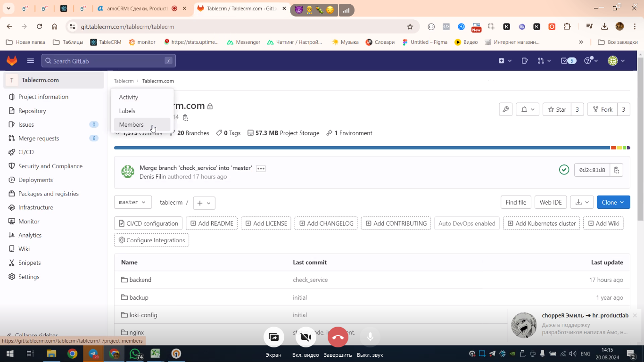Viewport: 644px width, 362px height.
Task: Open the commit 0d2c81d8 hash link
Action: pyautogui.click(x=592, y=170)
